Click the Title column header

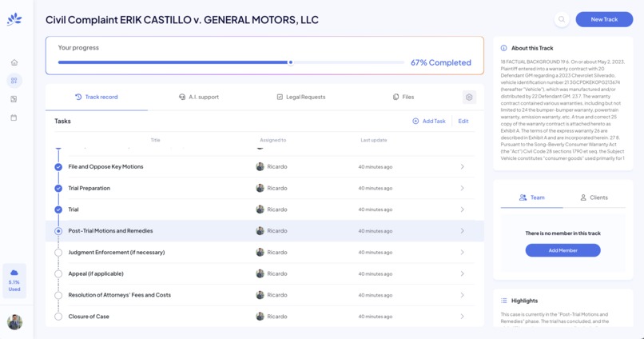[x=155, y=140]
